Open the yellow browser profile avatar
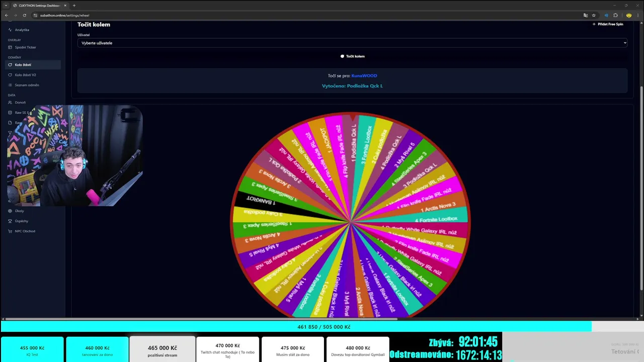 coord(629,15)
